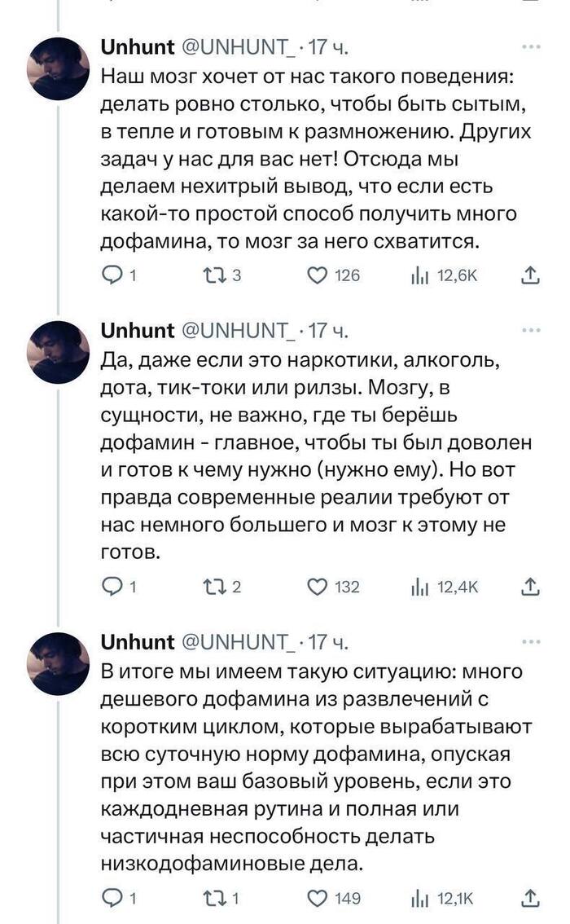
Task: Open more options on first tweet
Action: coord(530,47)
